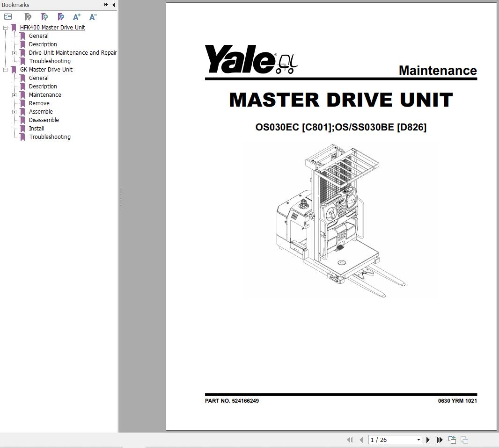Collapse the GK Master Drive Unit tree
The height and width of the screenshot is (448, 499).
pos(5,70)
